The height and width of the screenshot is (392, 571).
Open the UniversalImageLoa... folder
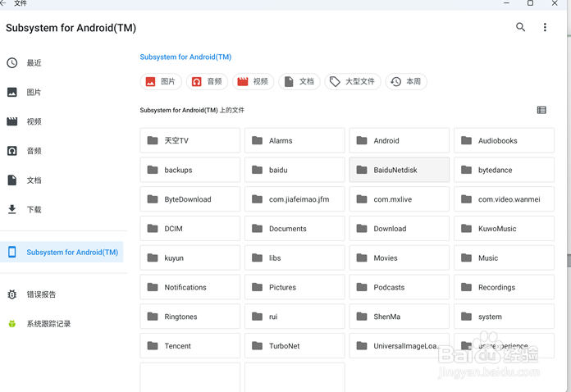(x=399, y=346)
